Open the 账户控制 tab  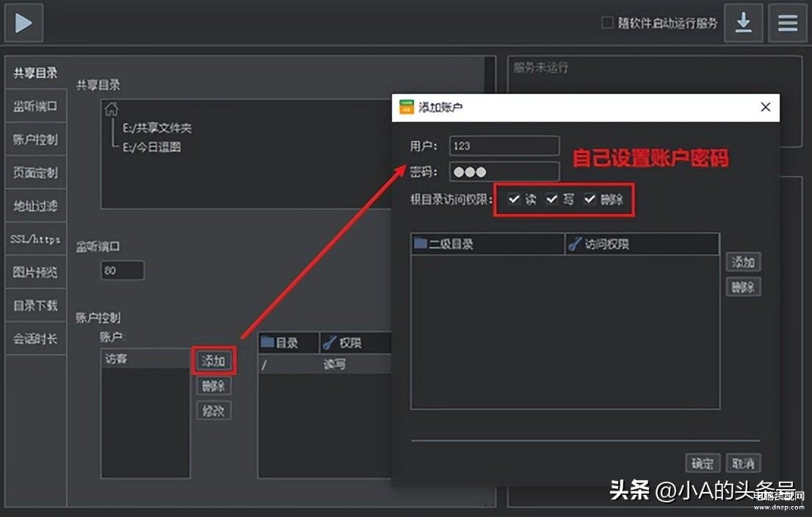point(35,140)
